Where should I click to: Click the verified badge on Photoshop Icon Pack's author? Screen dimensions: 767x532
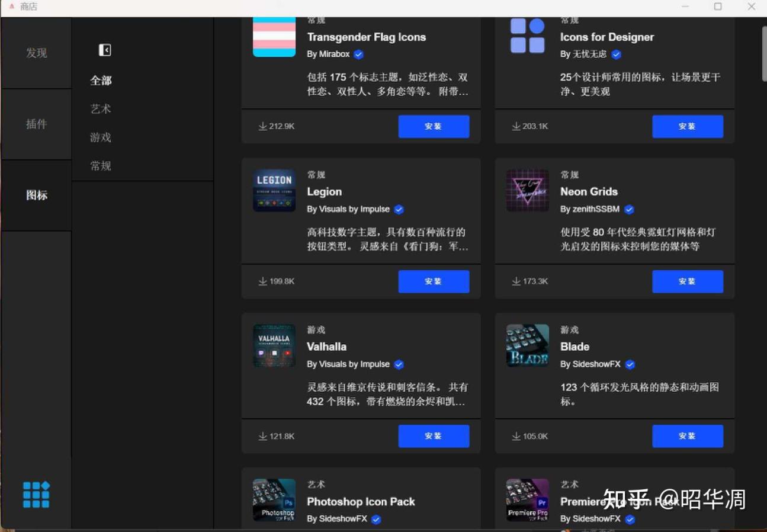point(376,519)
